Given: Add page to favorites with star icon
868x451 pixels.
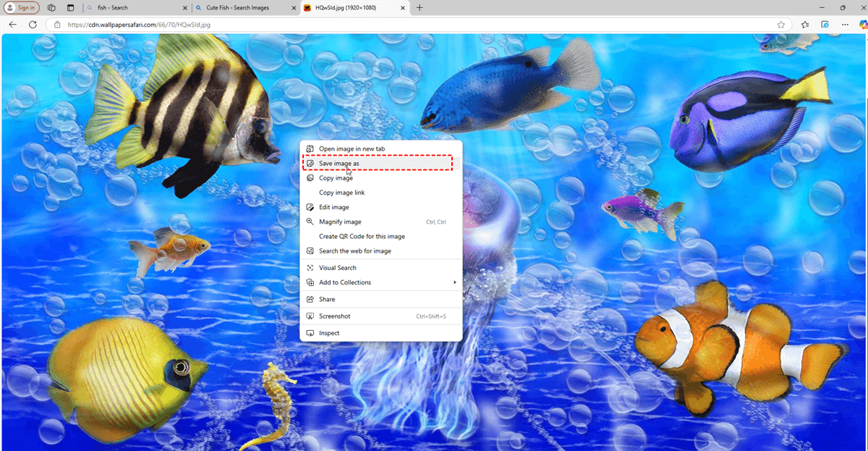Looking at the screenshot, I should (x=781, y=25).
